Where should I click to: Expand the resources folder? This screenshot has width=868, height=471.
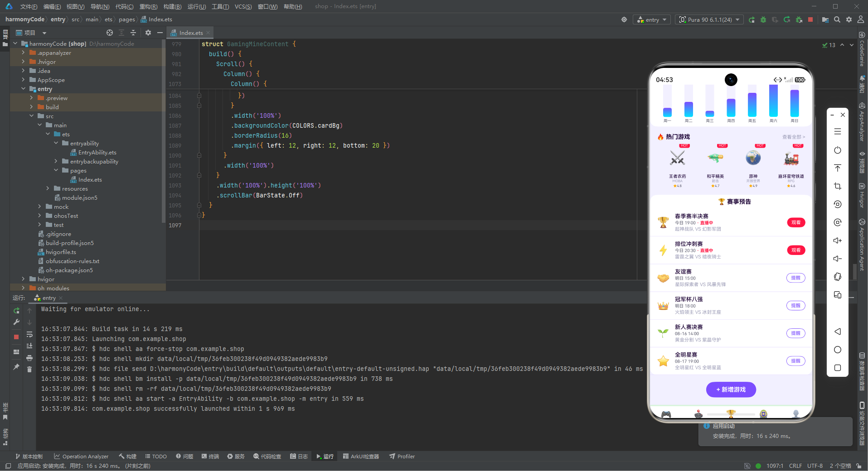tap(48, 188)
